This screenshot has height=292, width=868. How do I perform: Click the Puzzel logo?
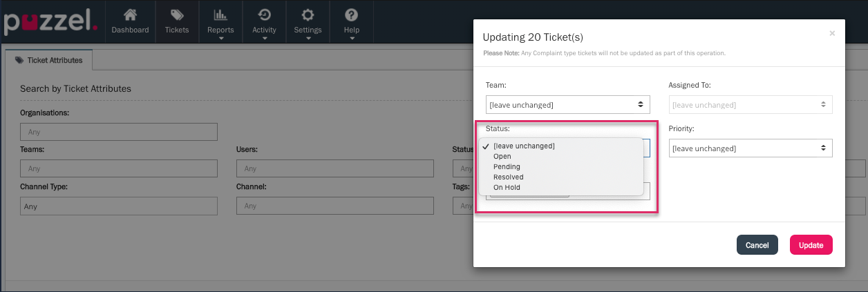pos(50,21)
